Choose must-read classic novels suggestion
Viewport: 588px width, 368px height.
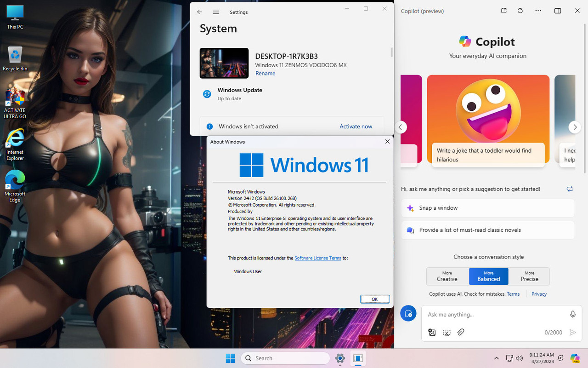click(x=488, y=230)
